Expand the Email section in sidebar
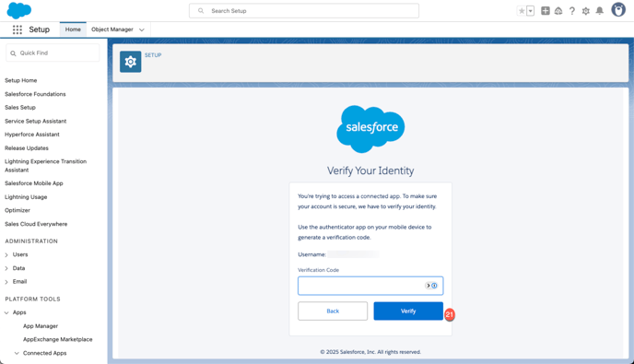The image size is (634, 364). pos(6,282)
